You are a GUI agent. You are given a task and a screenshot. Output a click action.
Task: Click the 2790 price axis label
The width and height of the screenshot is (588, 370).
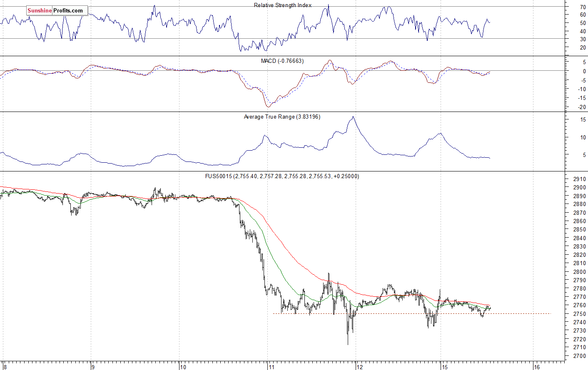coord(580,280)
